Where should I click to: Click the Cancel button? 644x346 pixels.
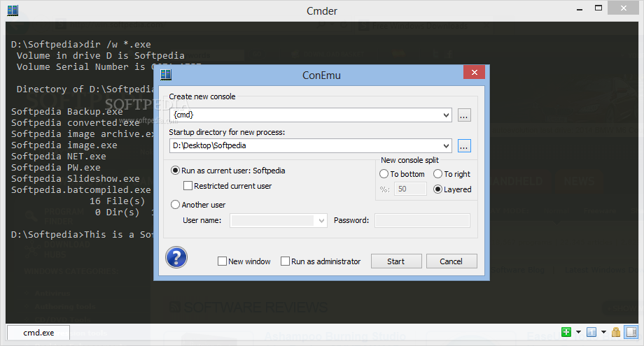pyautogui.click(x=451, y=261)
